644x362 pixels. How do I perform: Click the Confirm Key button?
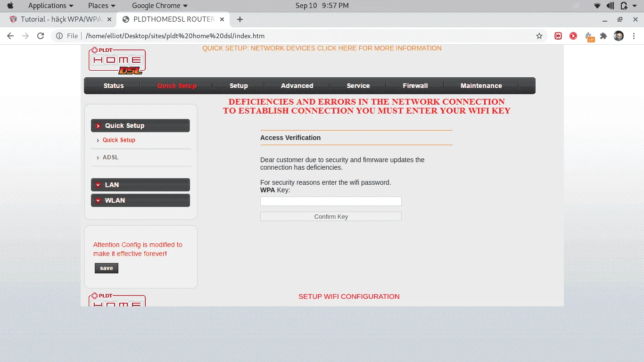pos(331,216)
